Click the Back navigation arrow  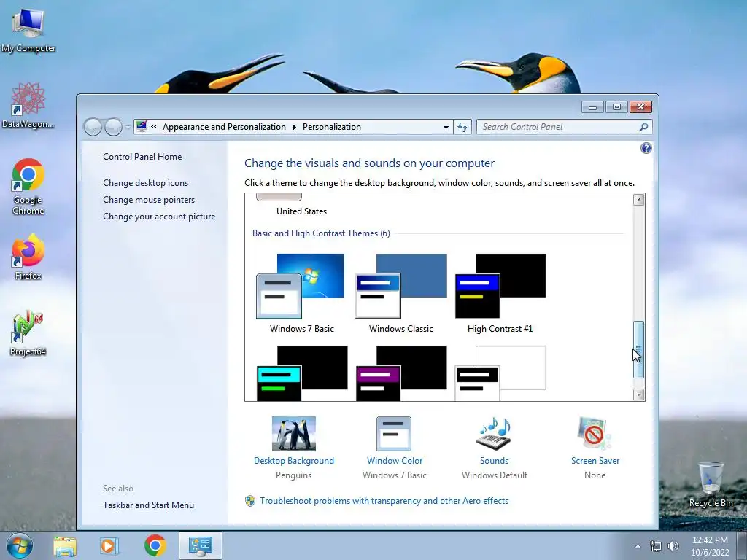93,127
